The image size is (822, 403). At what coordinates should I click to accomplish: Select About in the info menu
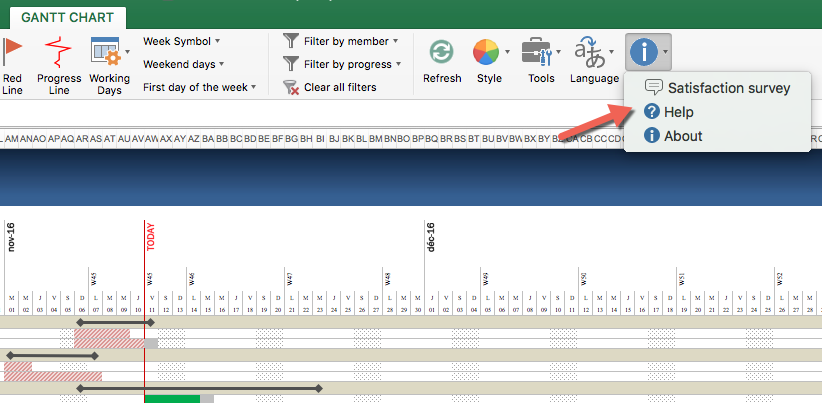click(x=683, y=136)
